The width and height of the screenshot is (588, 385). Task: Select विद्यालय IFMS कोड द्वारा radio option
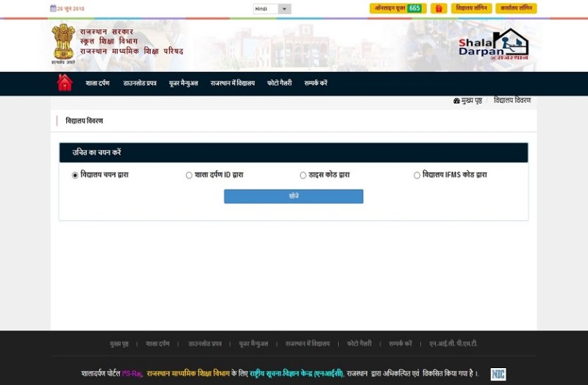point(417,176)
